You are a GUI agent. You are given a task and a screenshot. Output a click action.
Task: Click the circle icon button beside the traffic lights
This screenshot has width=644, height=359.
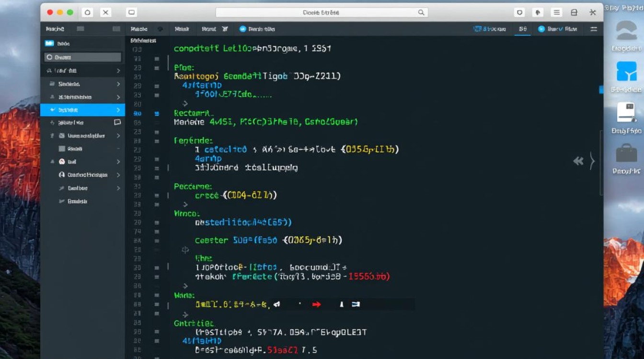point(87,13)
